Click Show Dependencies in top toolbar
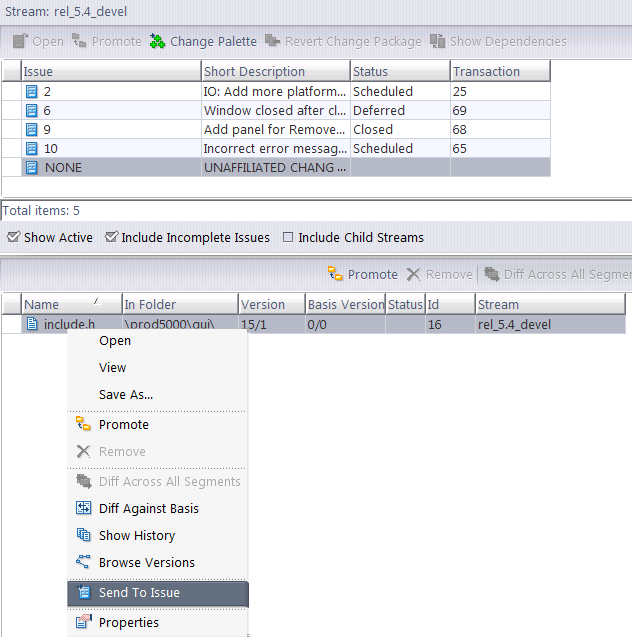Image resolution: width=632 pixels, height=637 pixels. (x=498, y=41)
